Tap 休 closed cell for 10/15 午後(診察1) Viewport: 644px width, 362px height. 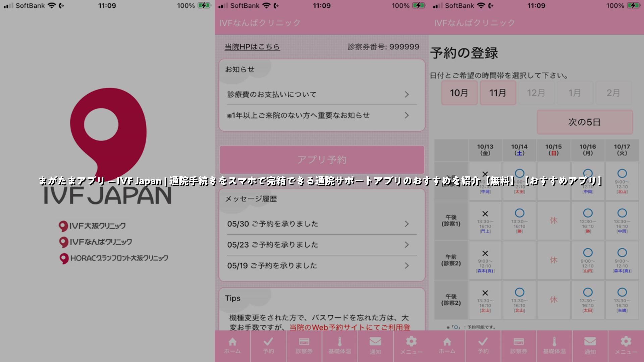(x=553, y=221)
